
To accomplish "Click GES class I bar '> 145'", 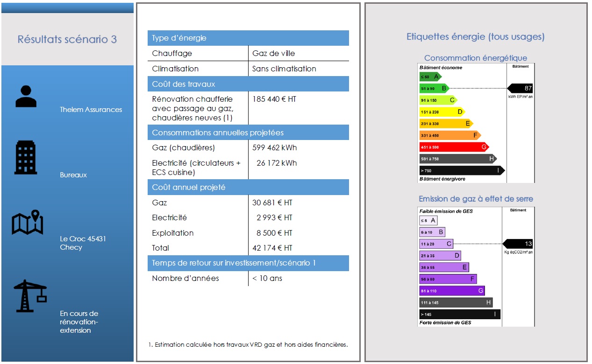I will pos(460,314).
